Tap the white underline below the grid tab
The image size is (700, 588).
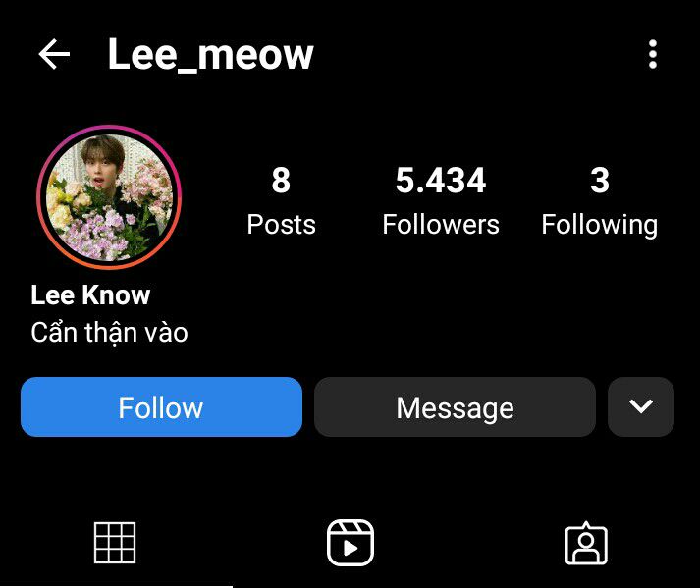point(116,586)
